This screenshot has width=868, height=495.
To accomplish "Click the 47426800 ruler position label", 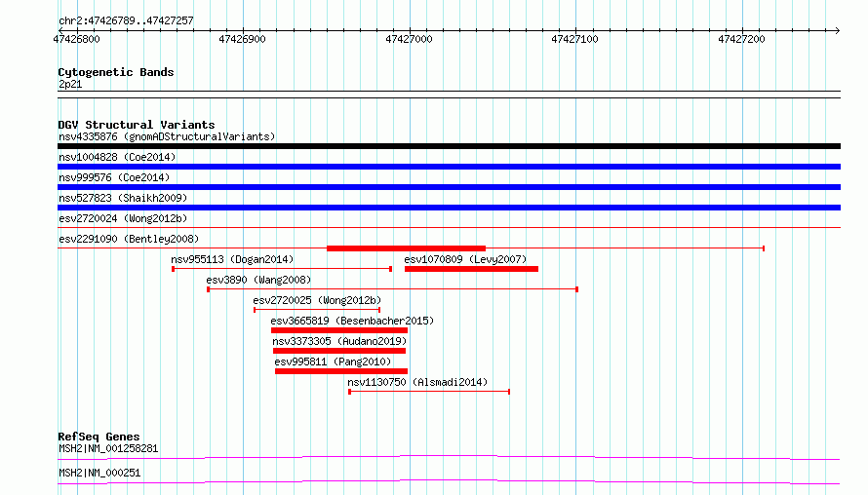I will (76, 39).
